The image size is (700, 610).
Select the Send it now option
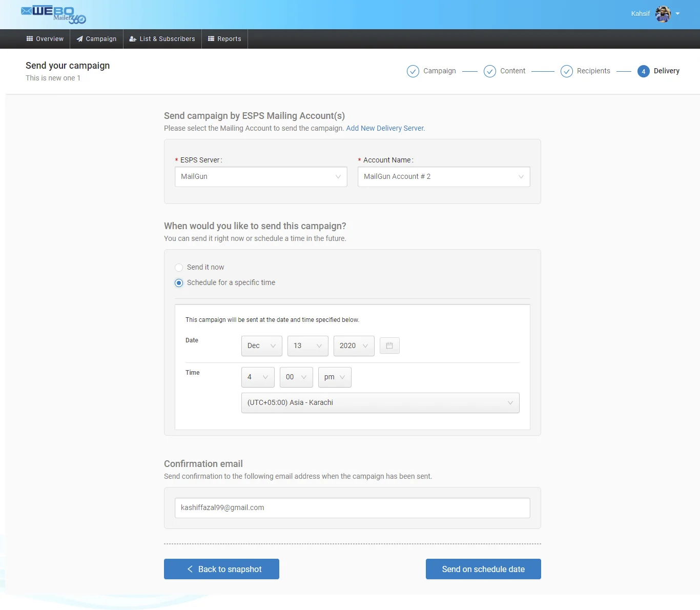179,268
